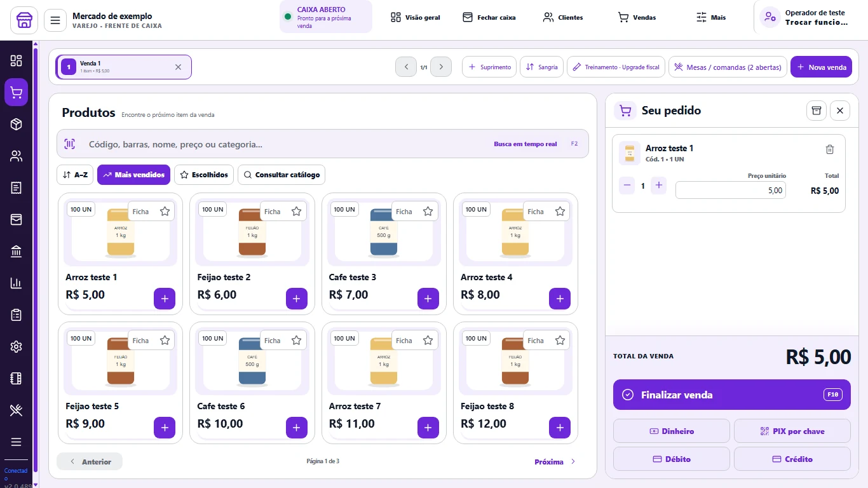Image resolution: width=868 pixels, height=488 pixels.
Task: Open Fechar caixa
Action: [x=489, y=17]
